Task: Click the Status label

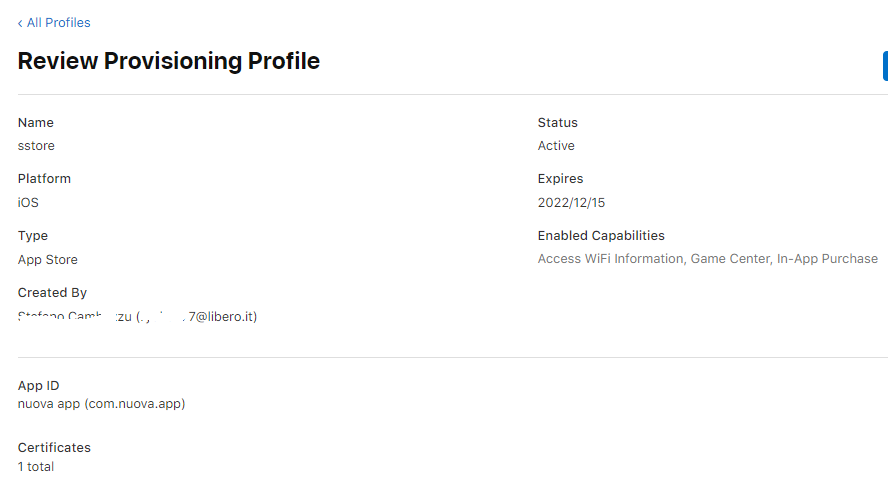Action: pos(557,123)
